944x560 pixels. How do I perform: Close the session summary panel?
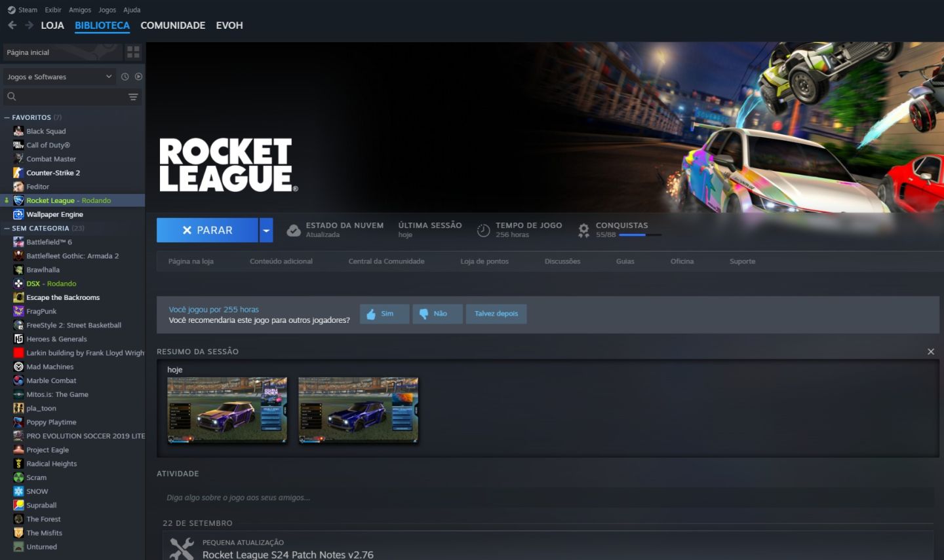(931, 352)
